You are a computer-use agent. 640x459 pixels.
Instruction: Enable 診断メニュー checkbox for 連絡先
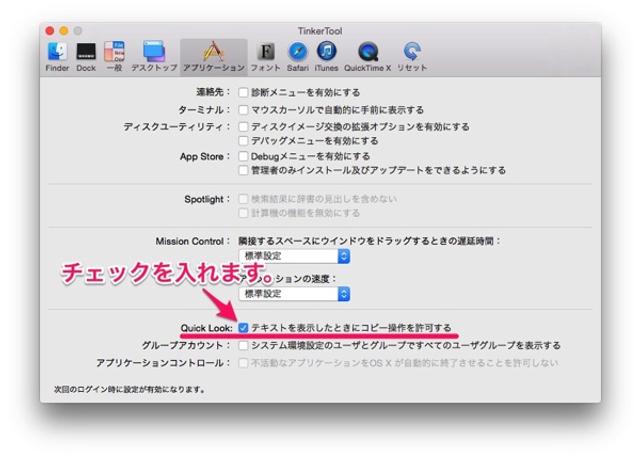click(243, 93)
